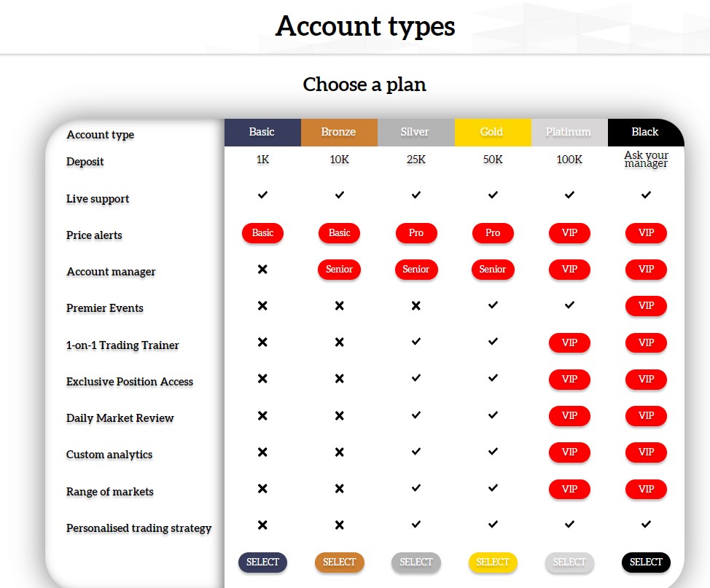
Task: Click VIP account manager badge for Black
Action: click(x=646, y=270)
